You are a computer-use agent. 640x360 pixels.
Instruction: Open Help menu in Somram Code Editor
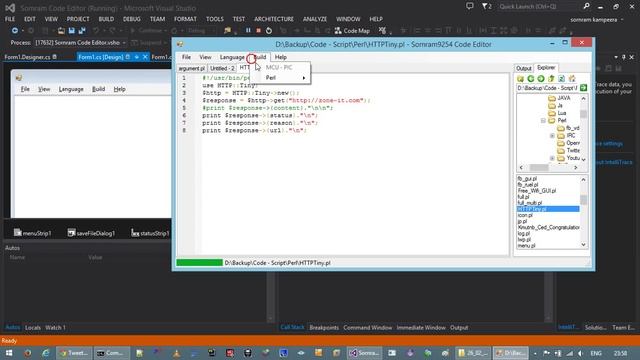click(281, 57)
